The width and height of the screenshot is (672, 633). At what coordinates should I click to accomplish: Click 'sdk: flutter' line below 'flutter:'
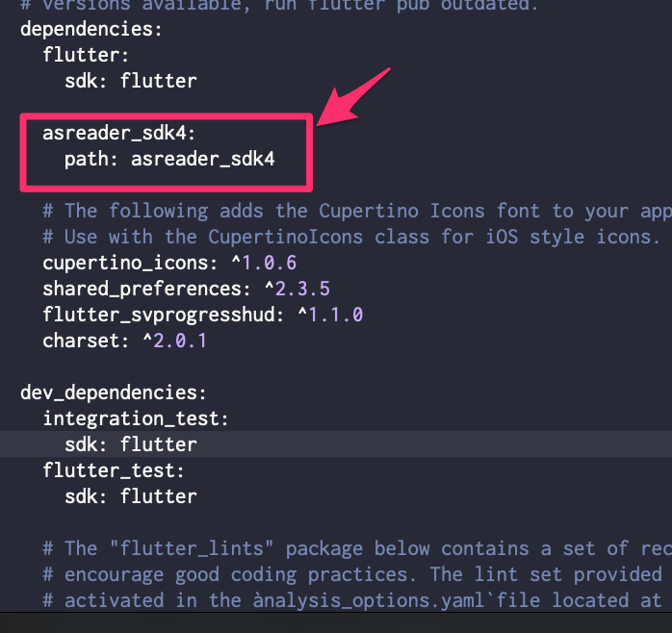pos(131,81)
